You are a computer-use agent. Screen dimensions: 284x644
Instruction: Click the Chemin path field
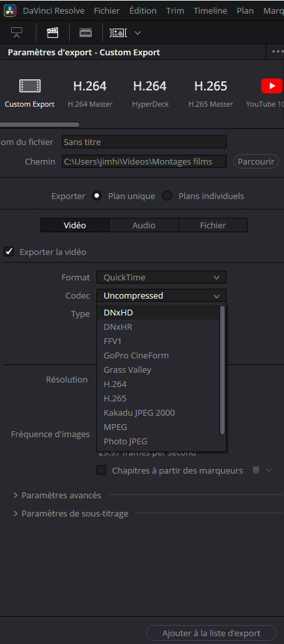pyautogui.click(x=144, y=161)
